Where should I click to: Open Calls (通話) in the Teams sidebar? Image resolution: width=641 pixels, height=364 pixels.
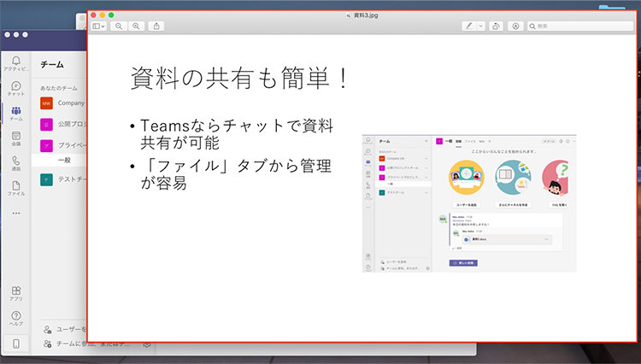point(16,163)
